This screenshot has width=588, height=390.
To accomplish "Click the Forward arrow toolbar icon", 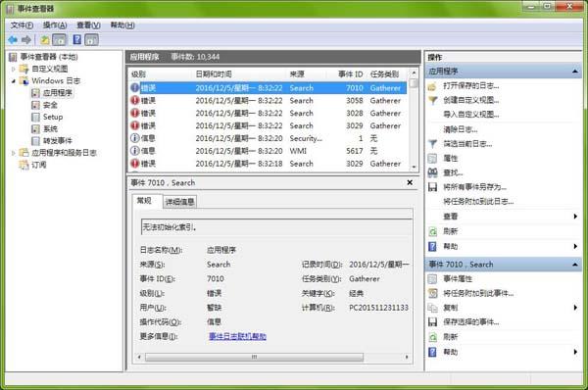I will coord(26,40).
